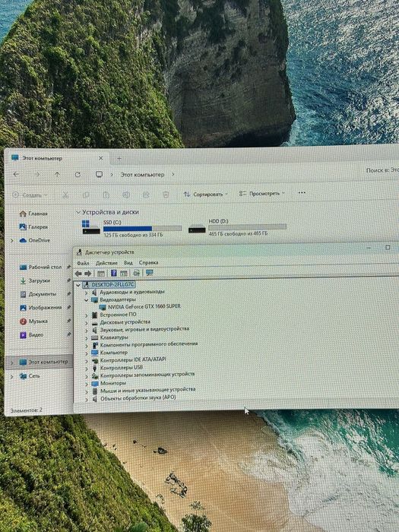Click the forward arrow in Device Manager toolbar
The height and width of the screenshot is (532, 399).
coord(88,274)
